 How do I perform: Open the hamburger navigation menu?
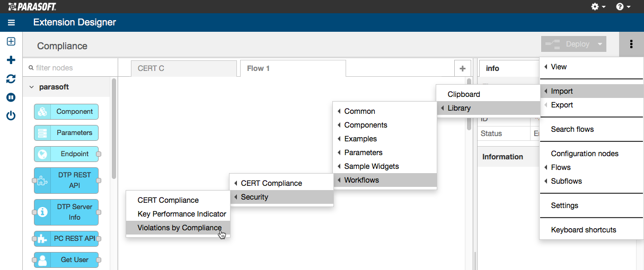(11, 23)
